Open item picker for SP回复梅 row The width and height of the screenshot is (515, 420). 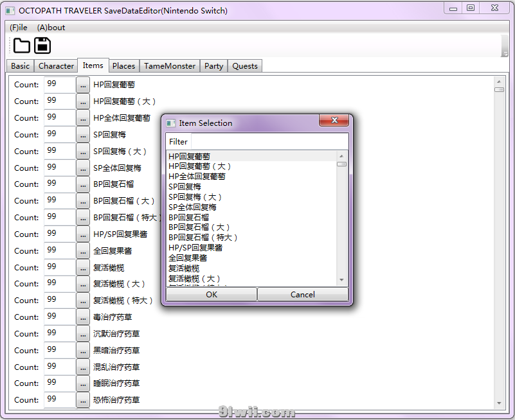(x=83, y=135)
